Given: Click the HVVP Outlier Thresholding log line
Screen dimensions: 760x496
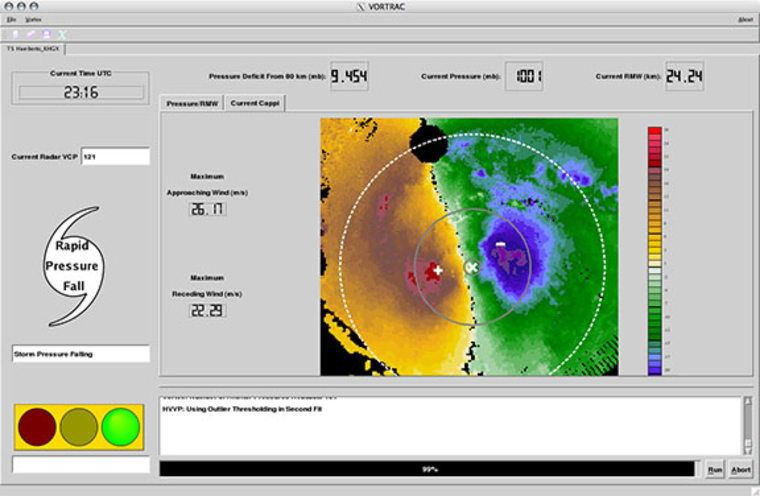Looking at the screenshot, I should [242, 409].
